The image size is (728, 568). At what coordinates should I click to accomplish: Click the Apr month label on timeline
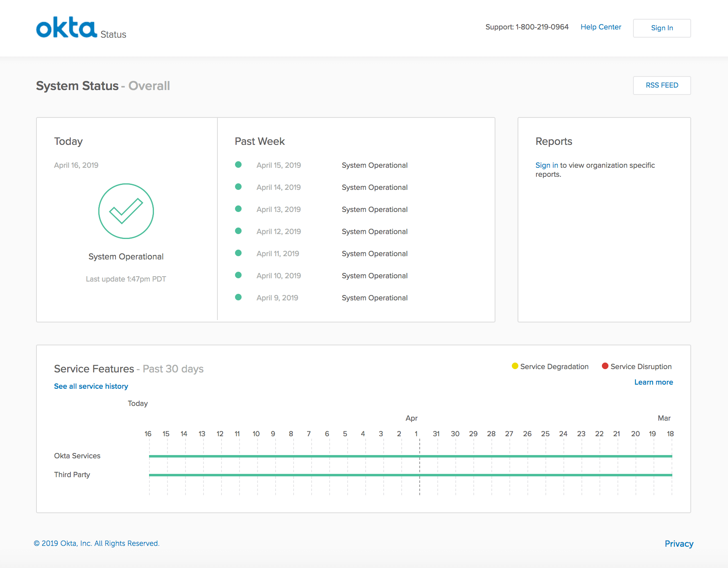[x=411, y=418]
